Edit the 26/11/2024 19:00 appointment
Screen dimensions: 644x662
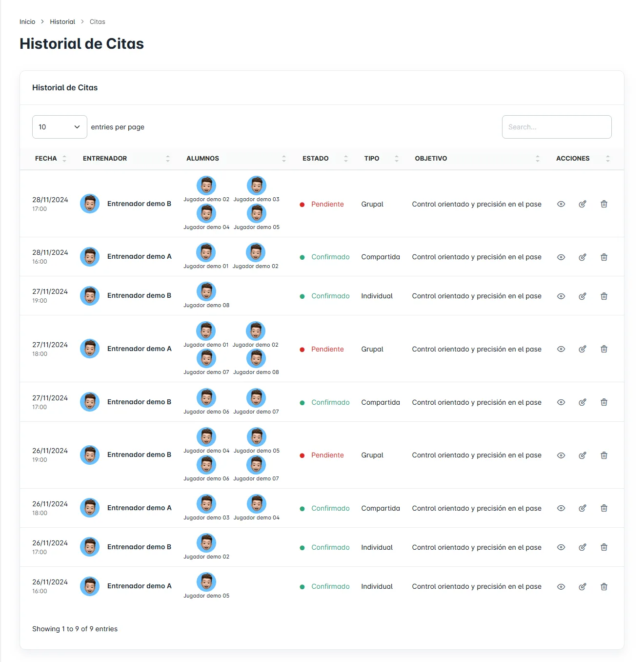click(583, 455)
